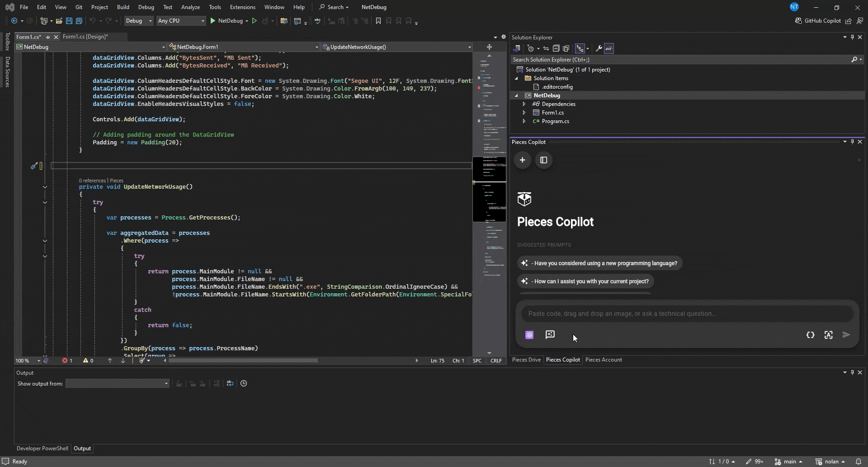Click the Solution Explorer sync active document icon
The image size is (868, 467).
[546, 48]
